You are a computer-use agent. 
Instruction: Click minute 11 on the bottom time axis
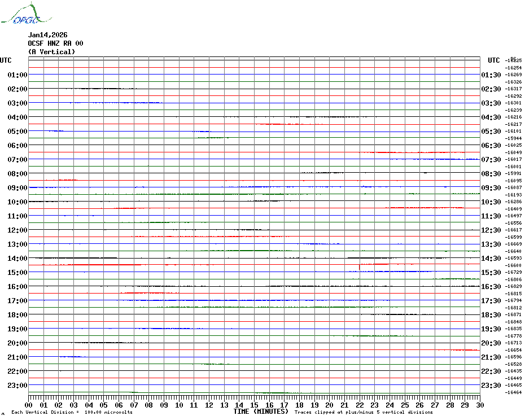click(x=194, y=405)
